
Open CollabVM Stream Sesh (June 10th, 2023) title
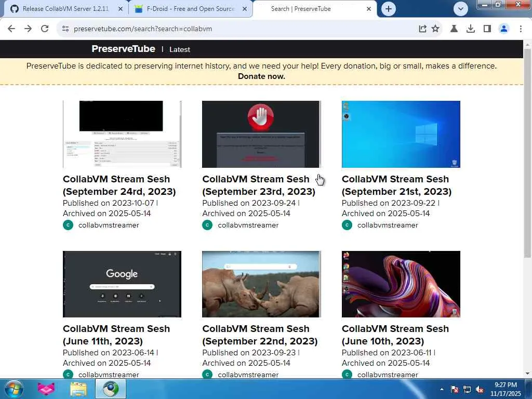pos(395,335)
